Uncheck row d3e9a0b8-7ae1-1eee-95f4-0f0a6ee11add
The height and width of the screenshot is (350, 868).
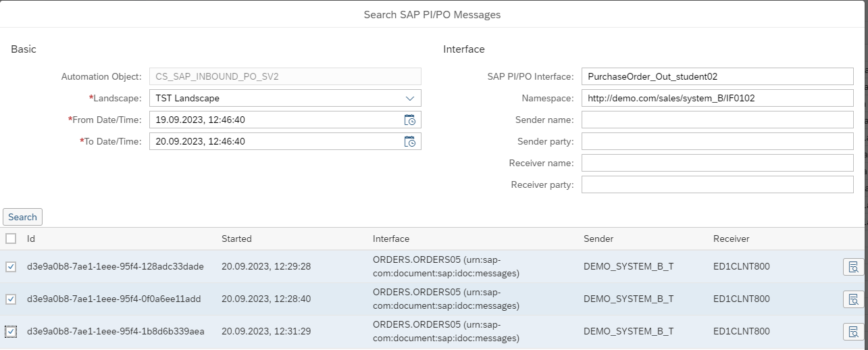[11, 299]
